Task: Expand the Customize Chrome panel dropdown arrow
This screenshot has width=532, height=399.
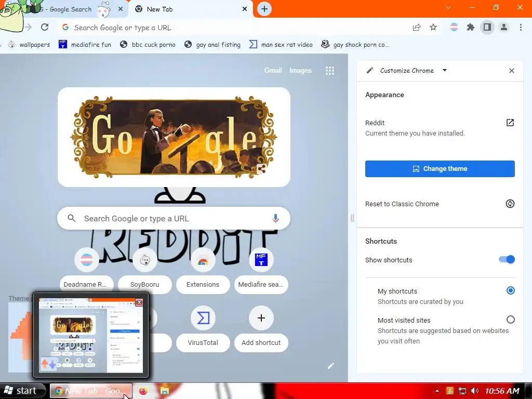Action: point(445,70)
